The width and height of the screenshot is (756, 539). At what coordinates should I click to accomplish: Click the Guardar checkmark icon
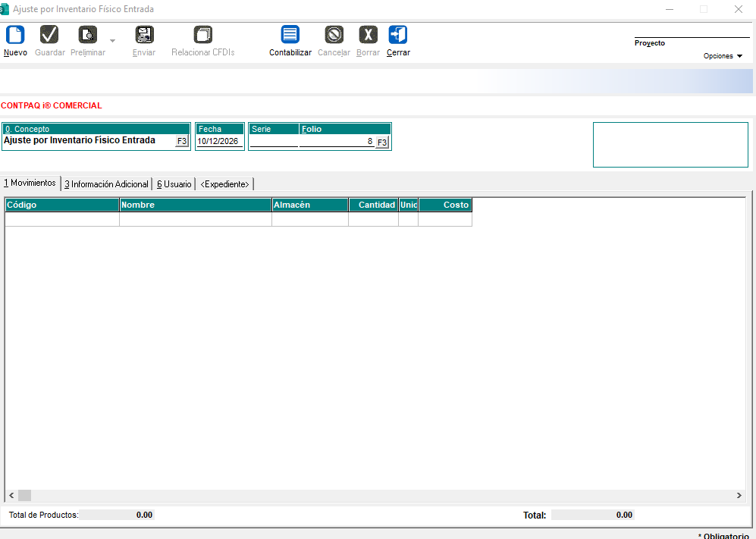coord(49,35)
